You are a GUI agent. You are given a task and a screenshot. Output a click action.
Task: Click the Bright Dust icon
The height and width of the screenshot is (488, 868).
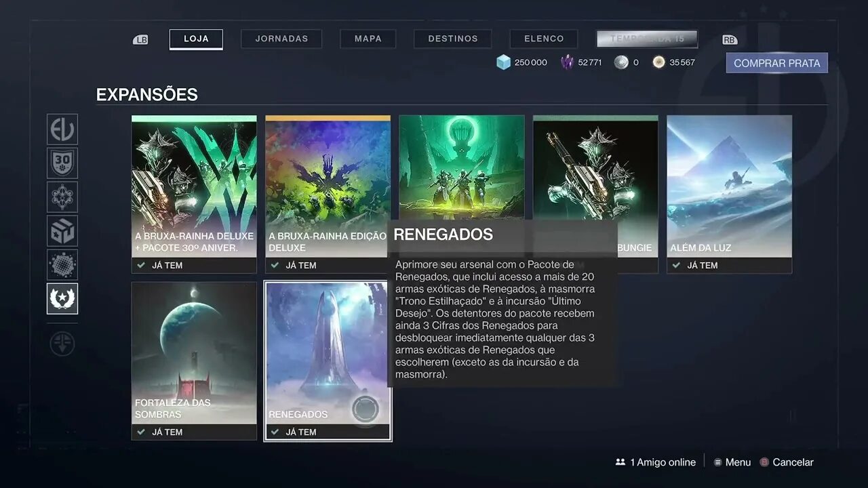point(658,62)
